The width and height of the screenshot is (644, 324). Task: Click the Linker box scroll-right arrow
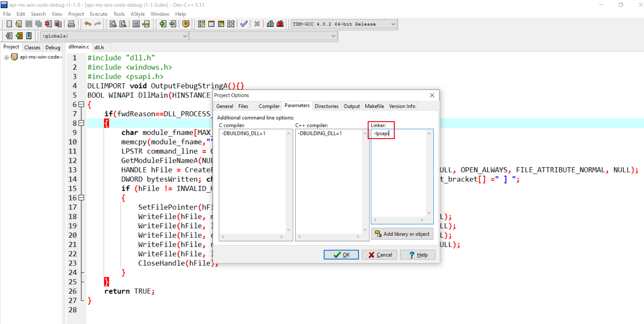pos(422,220)
